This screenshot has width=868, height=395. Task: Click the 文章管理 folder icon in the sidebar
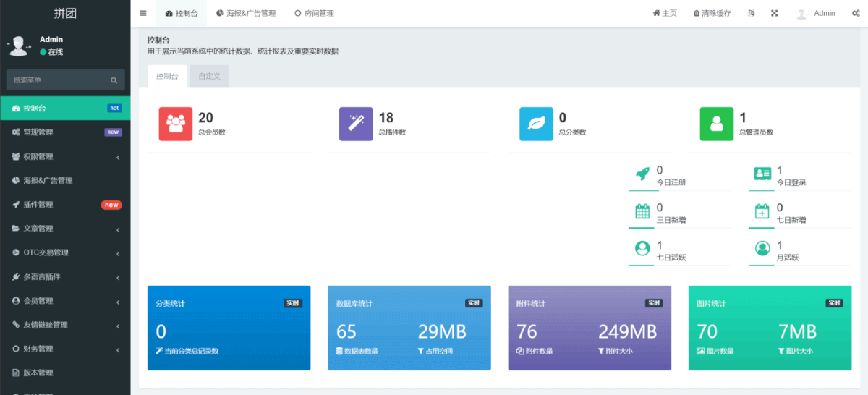(16, 229)
